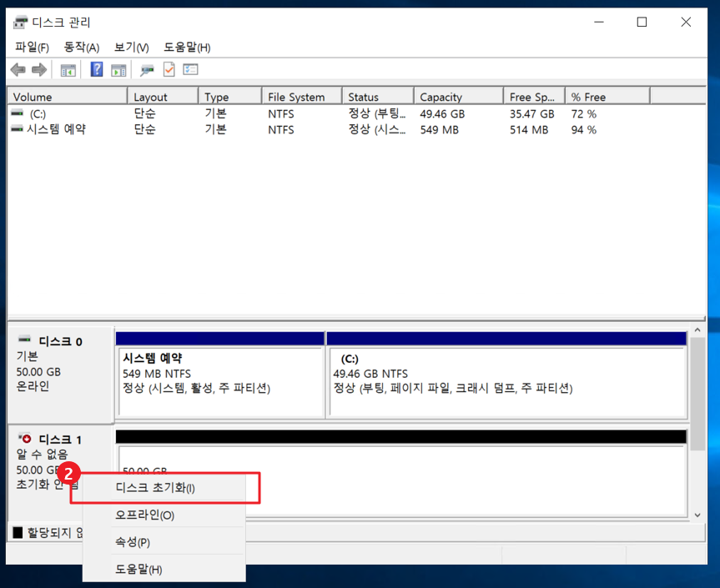720x588 pixels.
Task: Sort by the Free Sp... column header
Action: click(x=535, y=97)
